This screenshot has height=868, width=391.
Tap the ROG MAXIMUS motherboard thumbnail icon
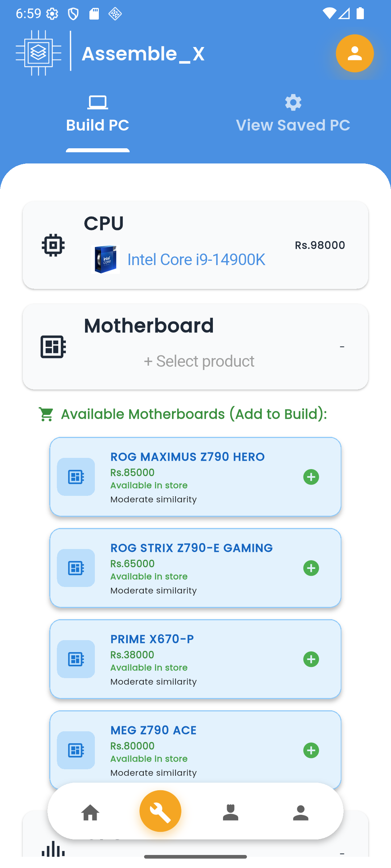point(76,477)
